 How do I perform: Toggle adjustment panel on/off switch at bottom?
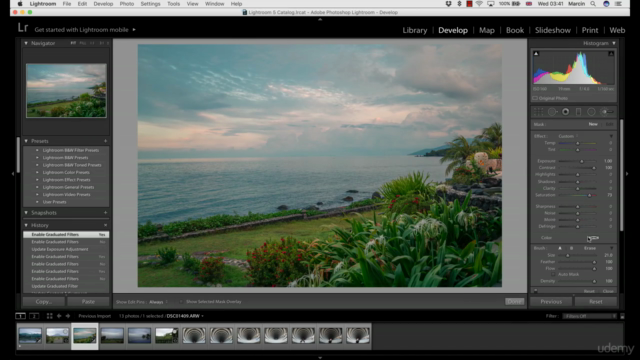[x=536, y=291]
